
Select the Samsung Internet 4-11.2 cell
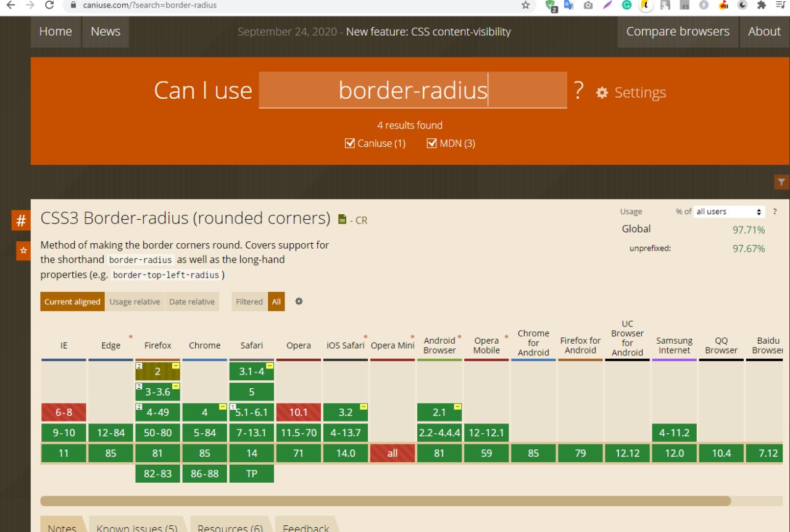coord(674,433)
